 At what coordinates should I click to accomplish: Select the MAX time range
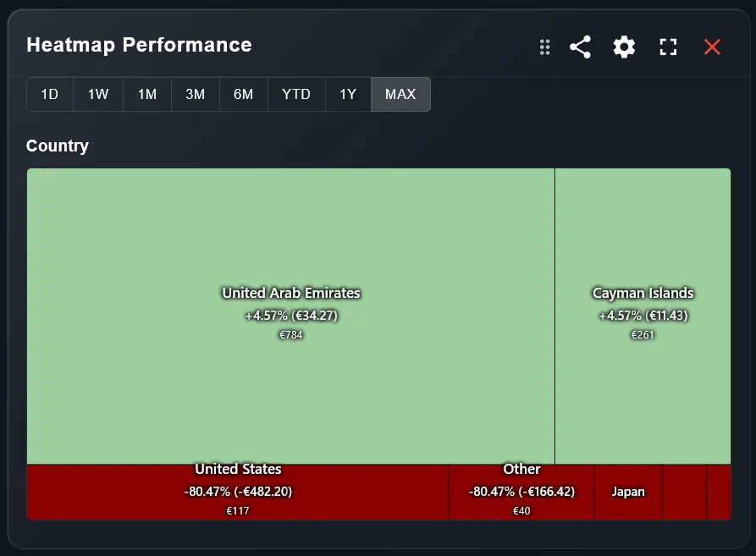(x=400, y=95)
